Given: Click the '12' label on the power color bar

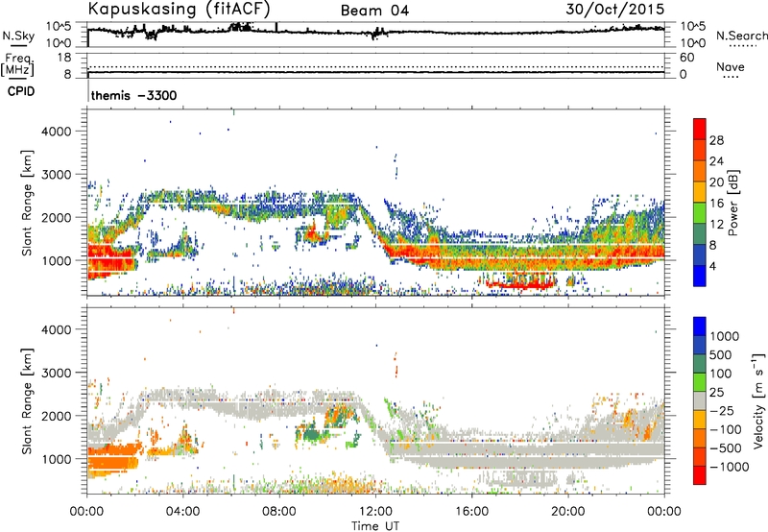Looking at the screenshot, I should (716, 225).
